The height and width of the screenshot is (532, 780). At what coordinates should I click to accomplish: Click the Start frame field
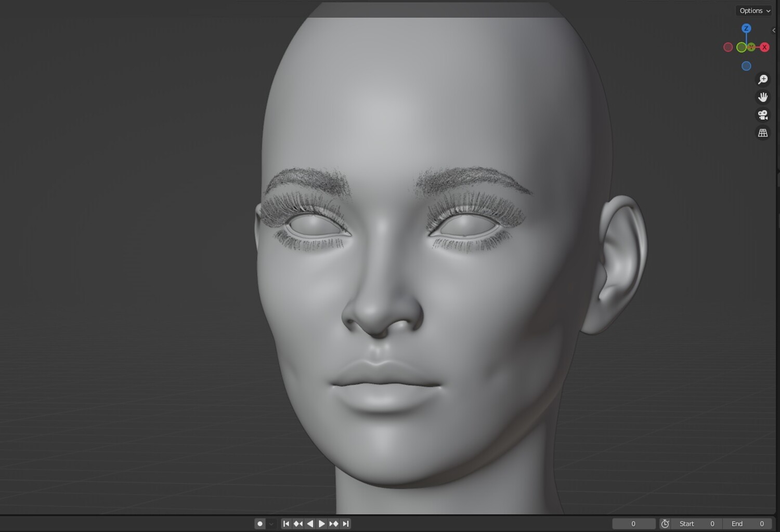tap(697, 524)
